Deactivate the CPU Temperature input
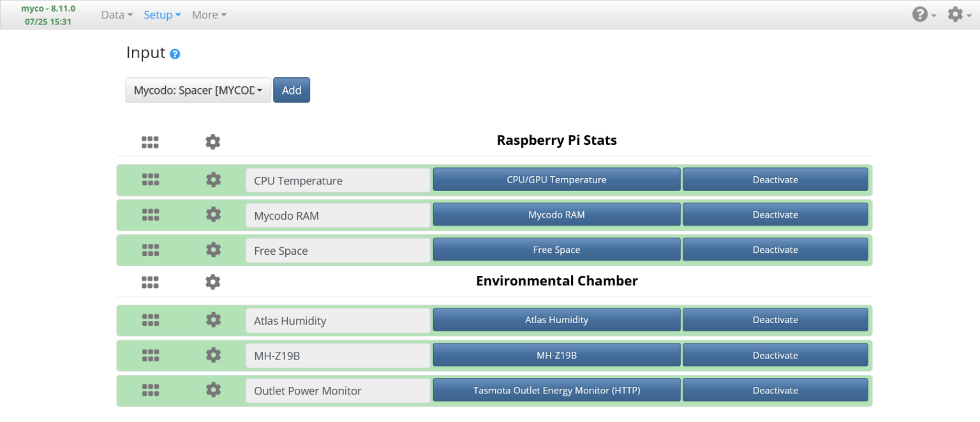This screenshot has width=980, height=422. pyautogui.click(x=775, y=180)
